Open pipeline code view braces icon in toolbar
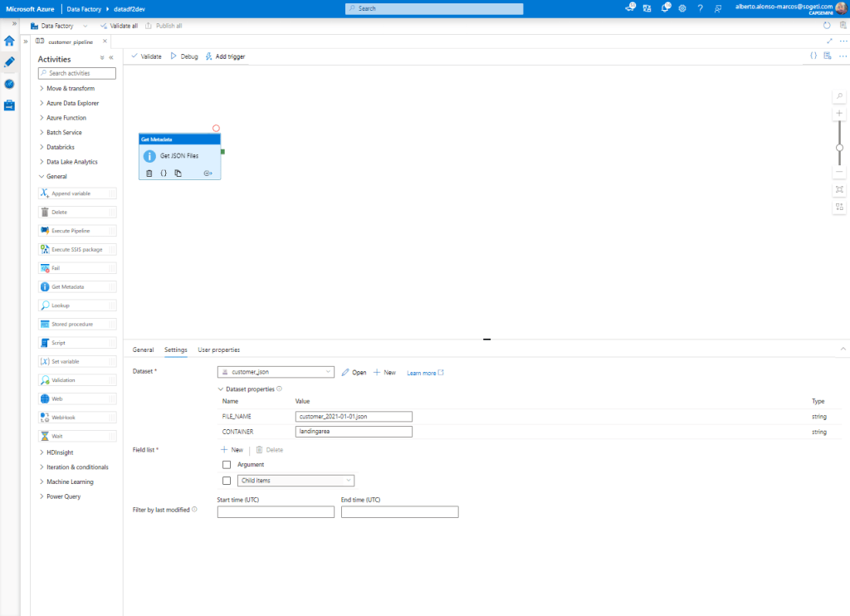The width and height of the screenshot is (850, 616). 813,56
